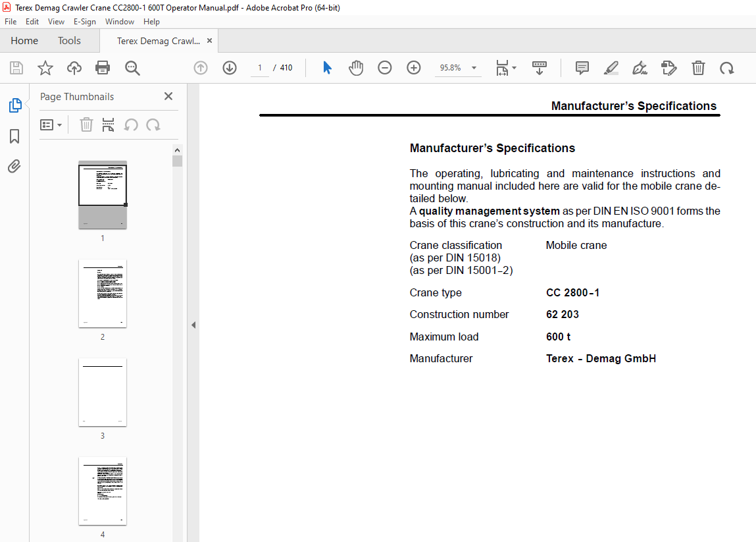Click thumbnails panel scroll up arrow

coord(178,150)
